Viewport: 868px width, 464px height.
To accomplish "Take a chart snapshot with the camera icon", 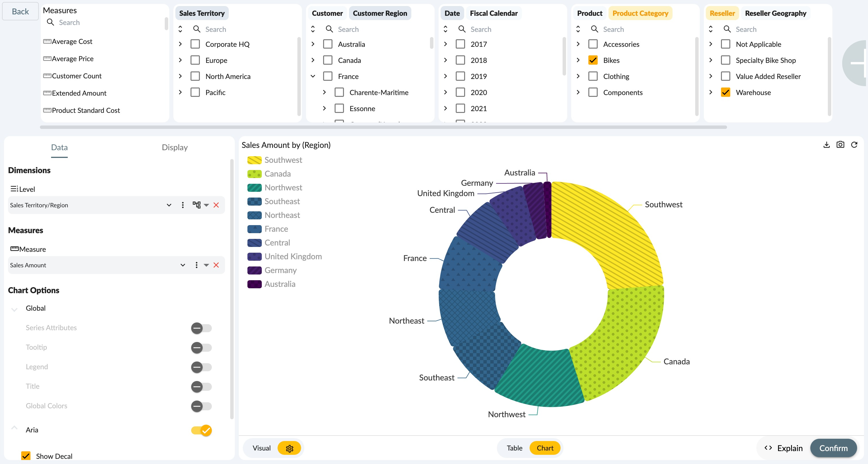I will (x=840, y=145).
